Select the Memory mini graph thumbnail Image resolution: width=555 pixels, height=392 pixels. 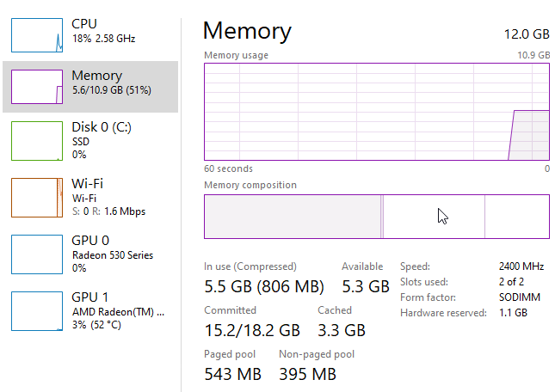pyautogui.click(x=35, y=84)
